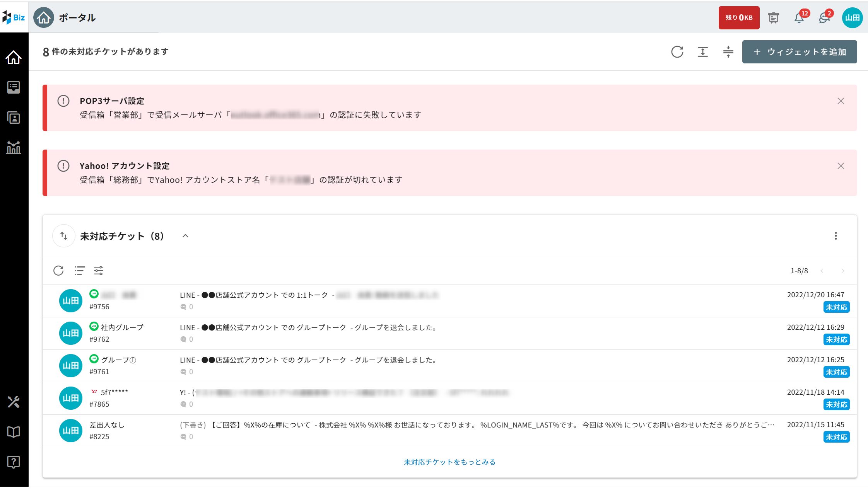Open the widget three-dot options menu
The width and height of the screenshot is (868, 489).
(836, 236)
